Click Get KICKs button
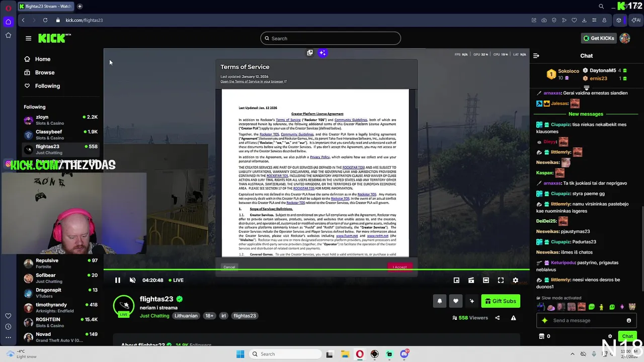The image size is (644, 362). [598, 38]
